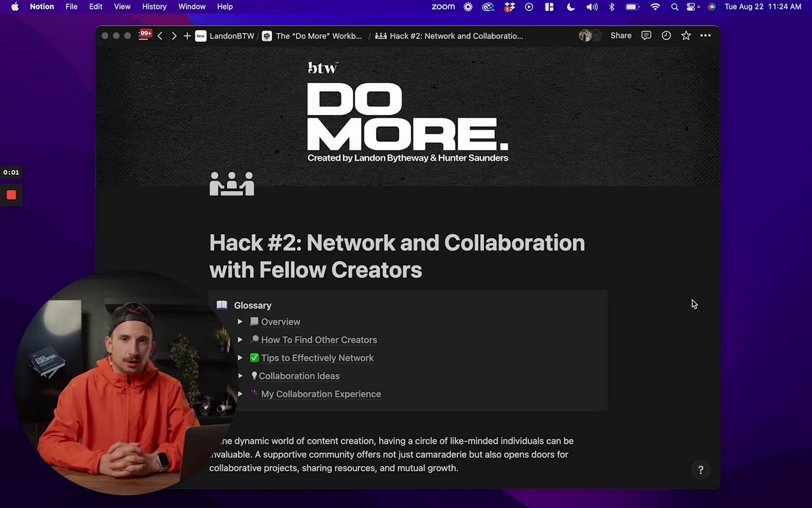
Task: Open the page comments icon
Action: click(646, 36)
